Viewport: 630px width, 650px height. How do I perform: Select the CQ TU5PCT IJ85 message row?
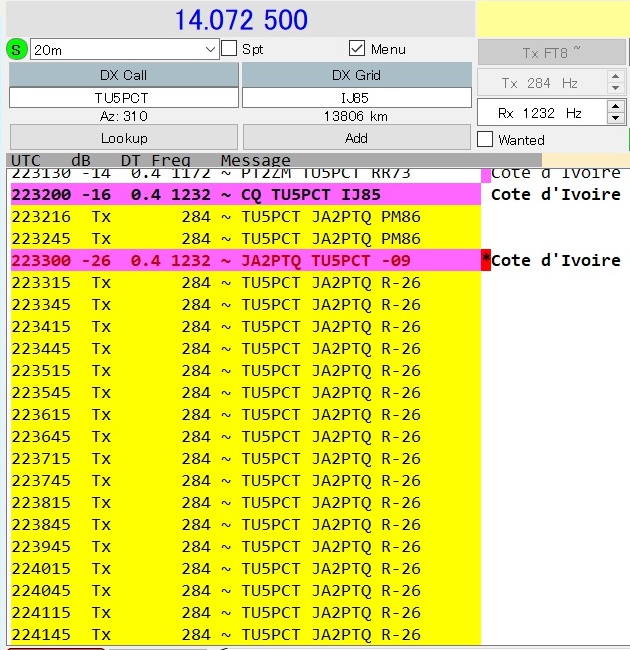tap(245, 194)
